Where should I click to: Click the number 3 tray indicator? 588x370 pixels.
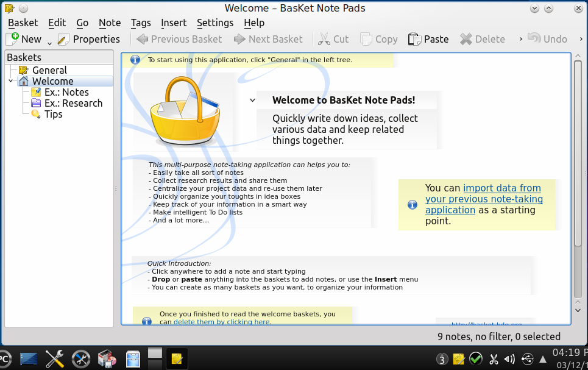[442, 359]
